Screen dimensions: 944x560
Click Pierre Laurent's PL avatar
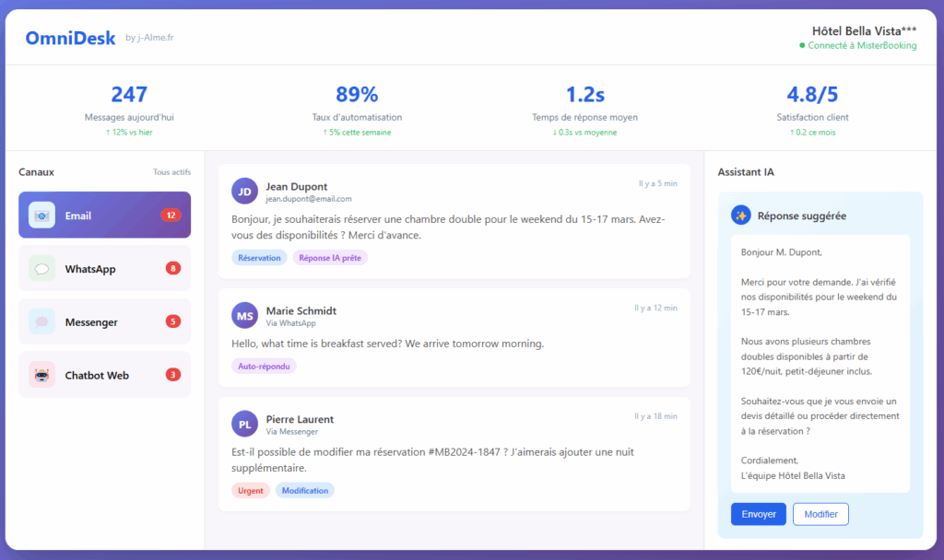coord(245,425)
